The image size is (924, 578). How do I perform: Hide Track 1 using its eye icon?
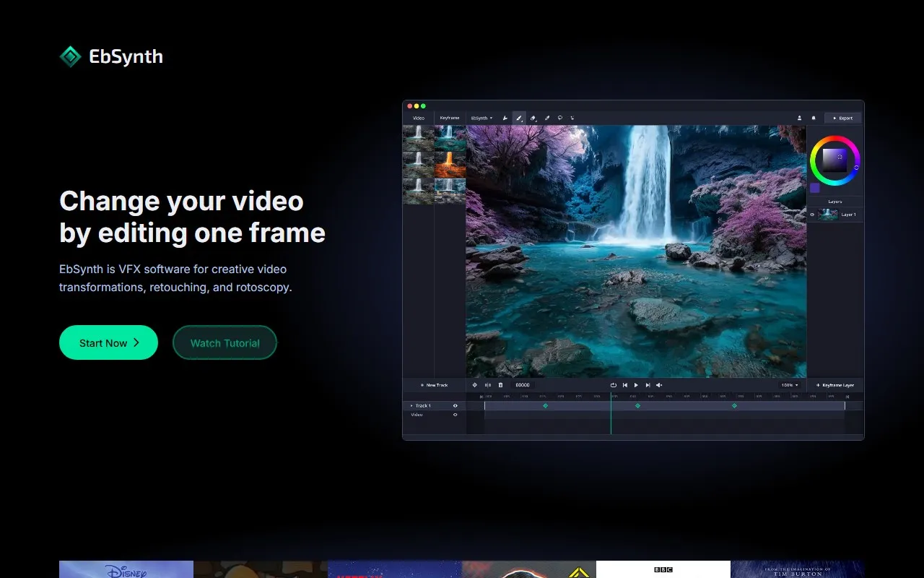pyautogui.click(x=455, y=406)
